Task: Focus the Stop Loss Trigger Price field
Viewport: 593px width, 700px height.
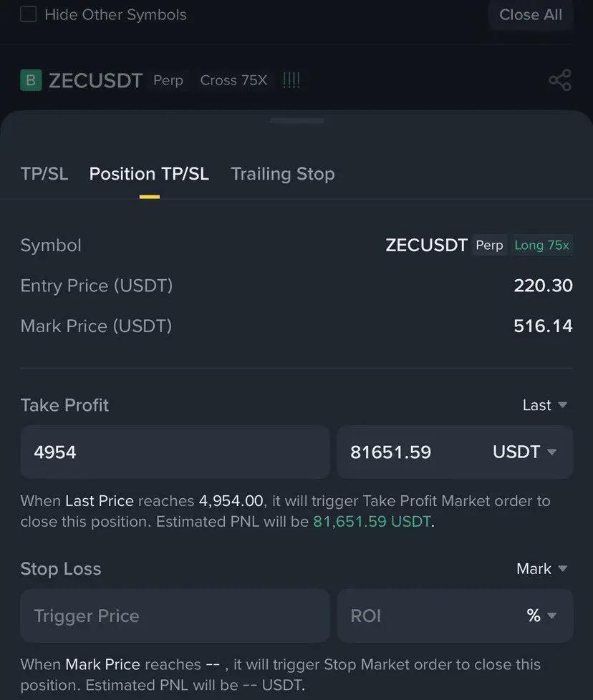Action: coord(175,616)
